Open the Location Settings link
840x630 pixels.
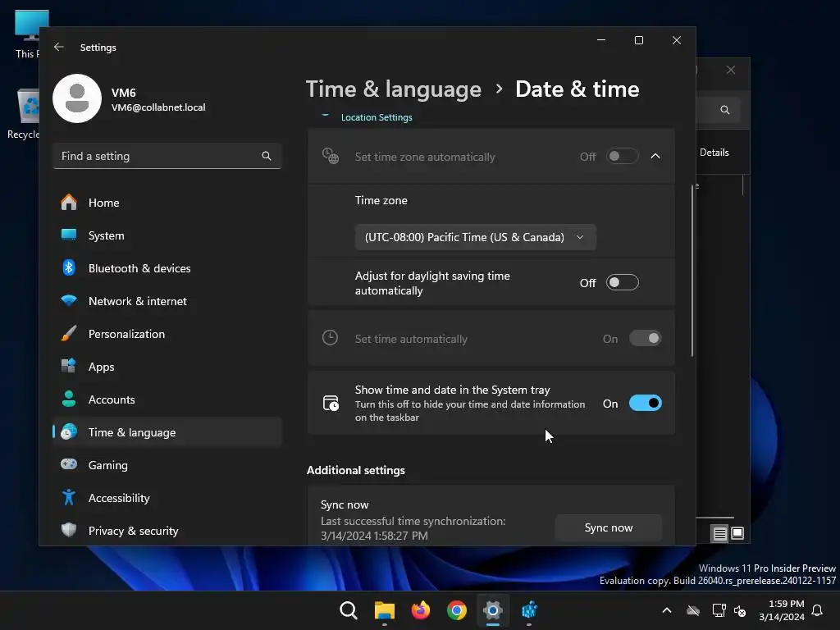[x=377, y=117]
